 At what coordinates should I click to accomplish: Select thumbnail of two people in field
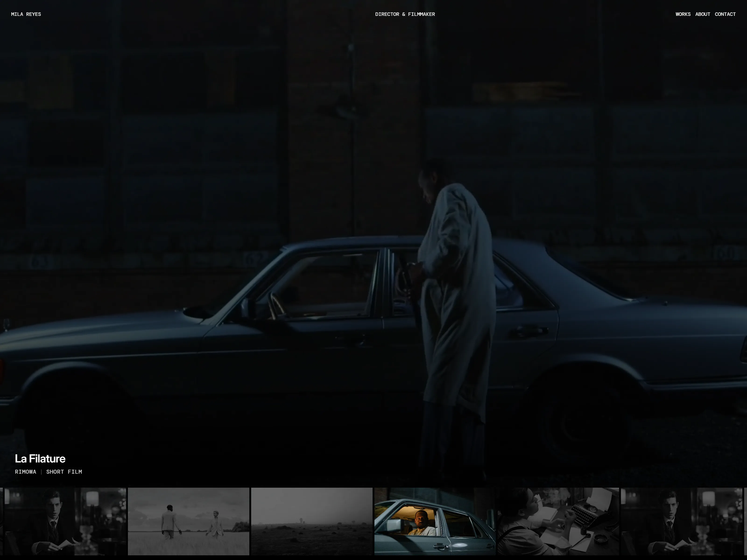click(x=188, y=521)
